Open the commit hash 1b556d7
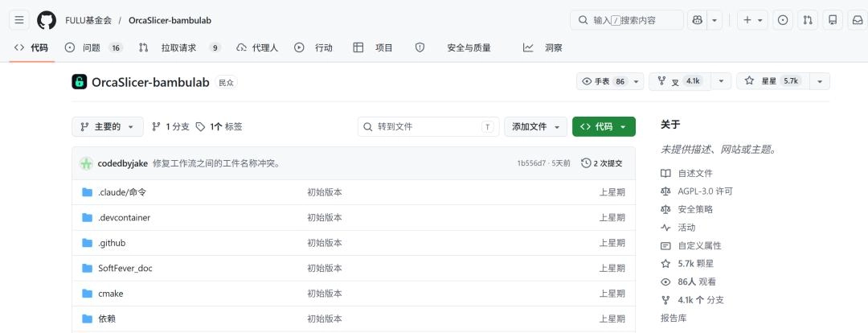868x333 pixels. pos(531,163)
